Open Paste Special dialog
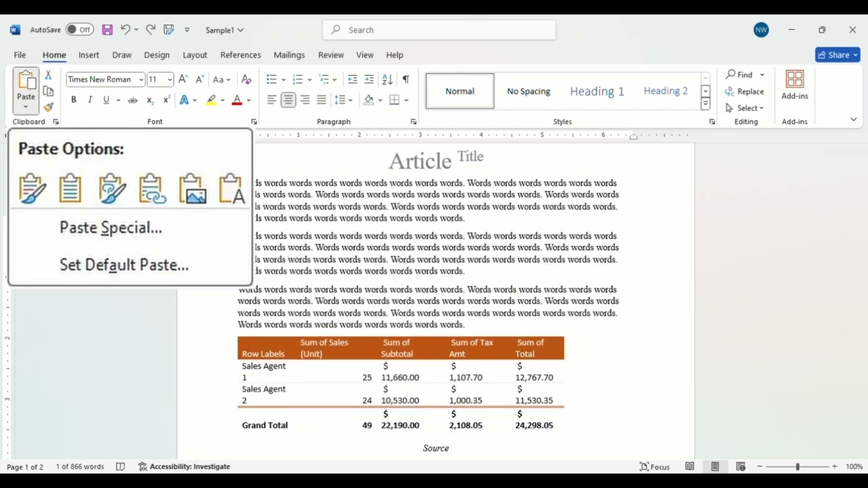 pyautogui.click(x=111, y=228)
